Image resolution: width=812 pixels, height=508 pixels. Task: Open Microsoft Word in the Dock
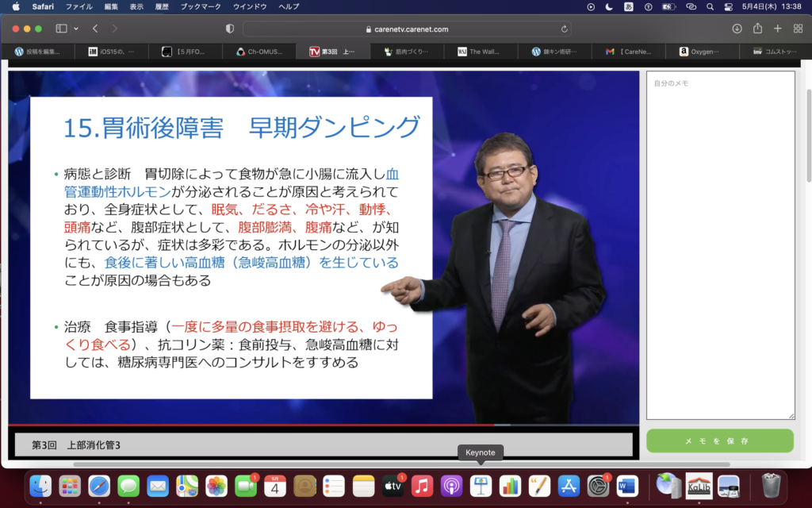point(627,486)
